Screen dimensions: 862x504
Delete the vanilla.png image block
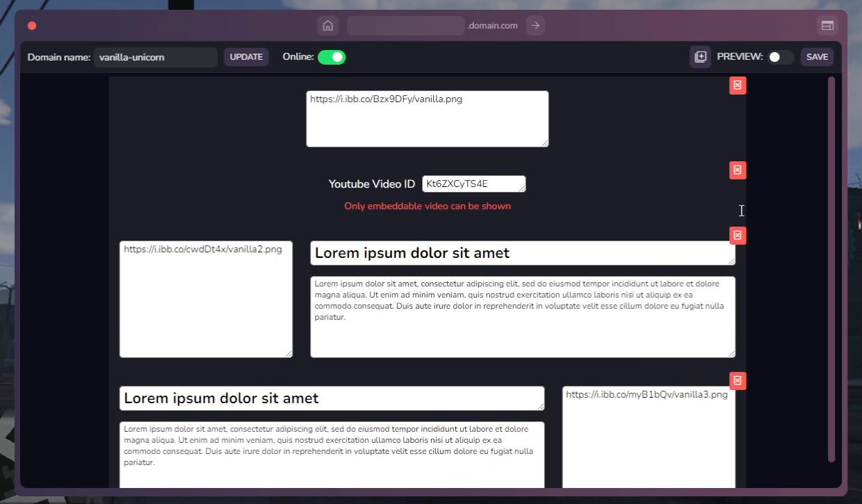tap(737, 85)
